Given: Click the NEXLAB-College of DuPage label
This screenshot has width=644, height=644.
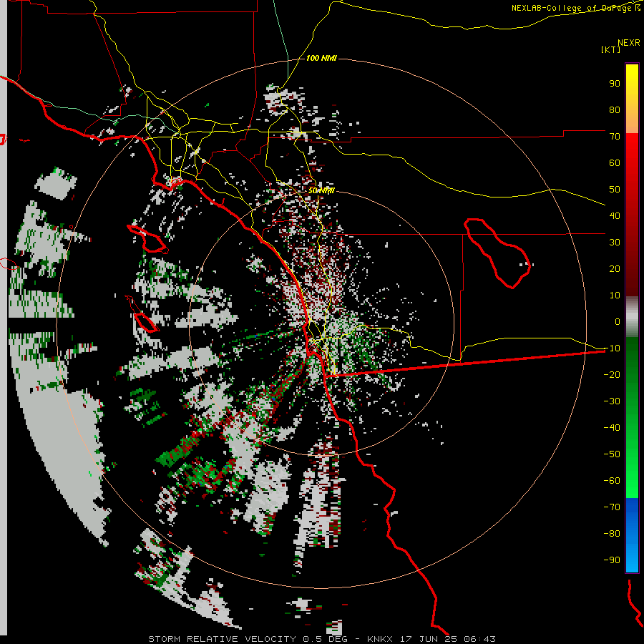Looking at the screenshot, I should [576, 8].
